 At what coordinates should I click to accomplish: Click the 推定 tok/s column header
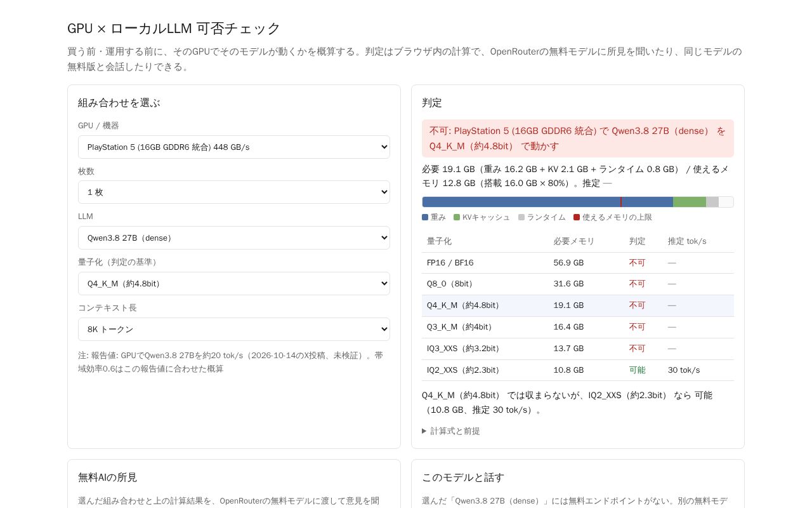tap(687, 241)
